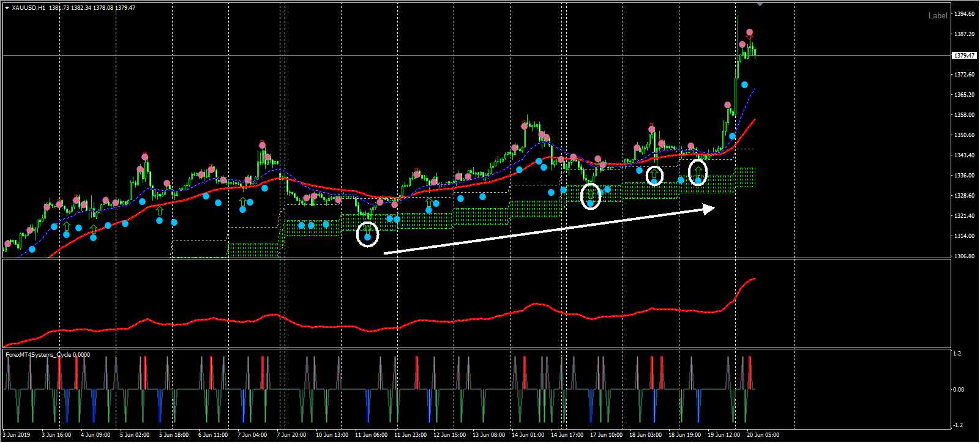Click the XAUUSD,H1 symbol title
980x443 pixels.
29,8
